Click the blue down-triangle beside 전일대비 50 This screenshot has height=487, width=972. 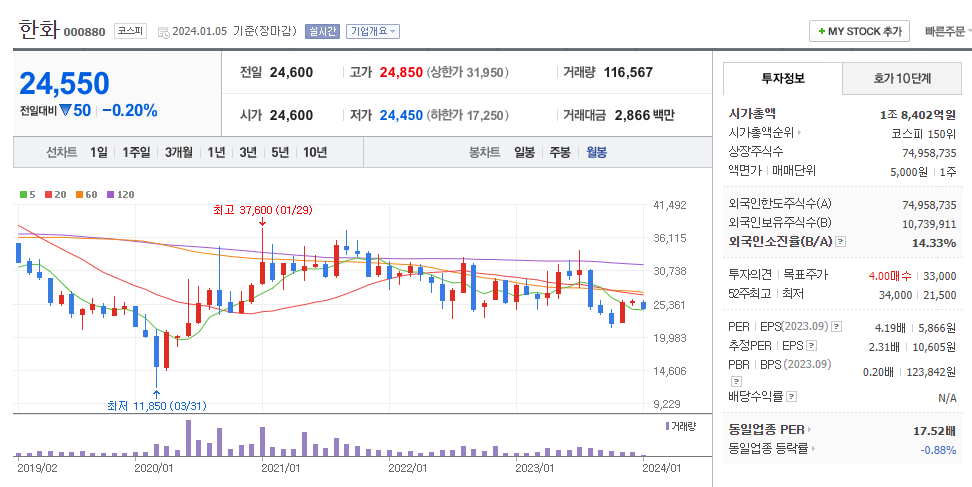[66, 111]
